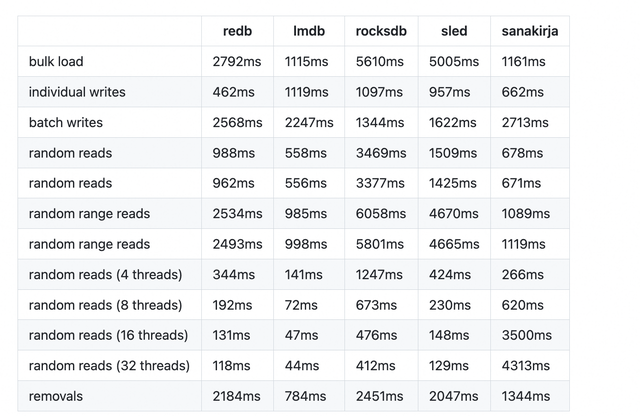Click random reads (32 threads) label

[109, 365]
